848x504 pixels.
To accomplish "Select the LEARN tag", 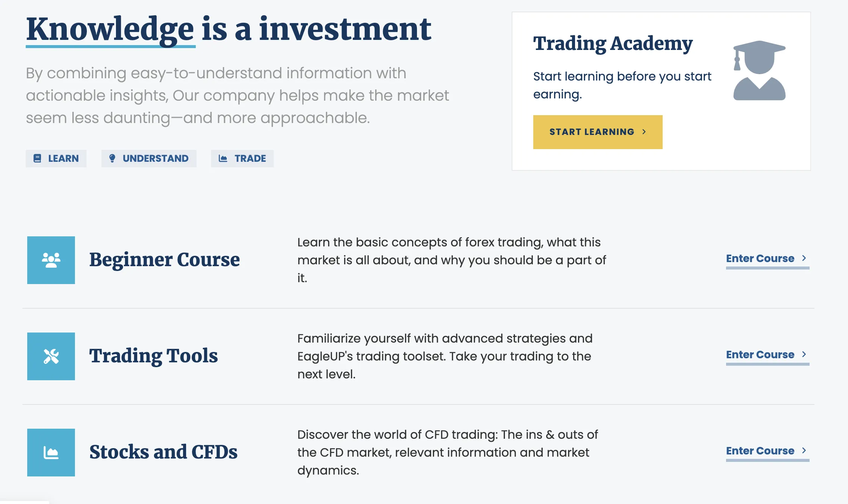I will coord(56,158).
